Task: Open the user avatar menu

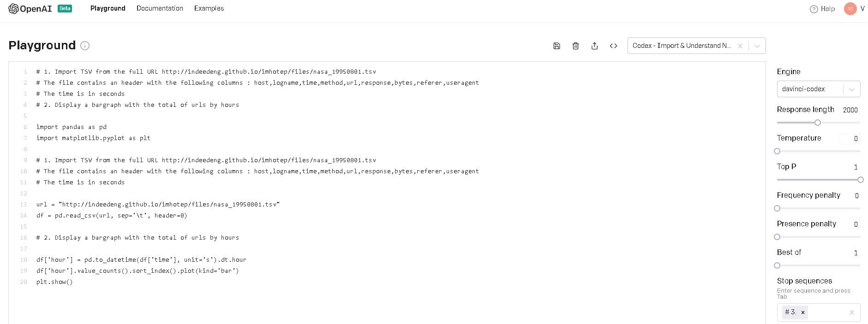Action: (x=850, y=9)
